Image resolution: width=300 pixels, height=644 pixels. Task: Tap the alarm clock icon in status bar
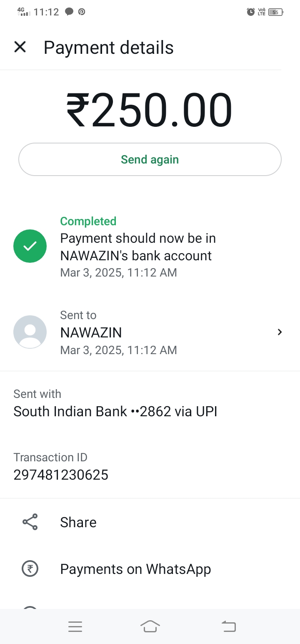(x=250, y=12)
